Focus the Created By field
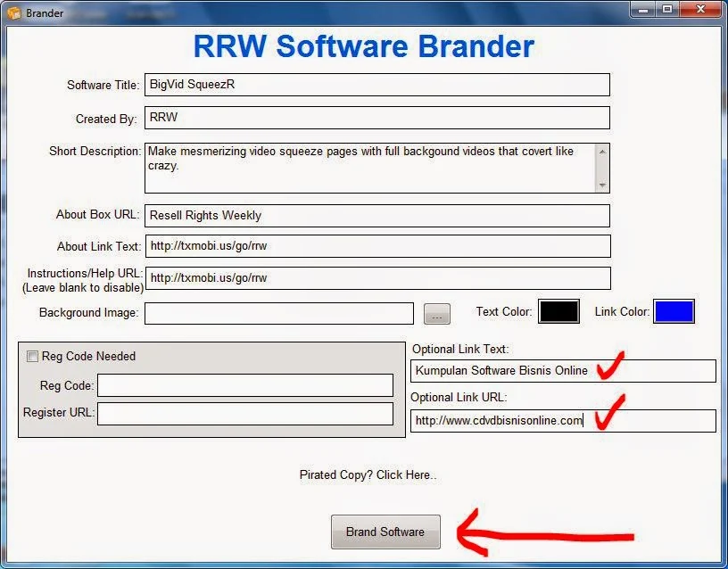The width and height of the screenshot is (728, 569). click(x=377, y=118)
